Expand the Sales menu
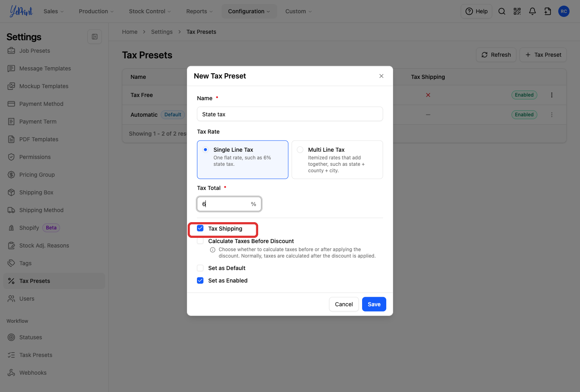Image resolution: width=580 pixels, height=392 pixels. [54, 11]
